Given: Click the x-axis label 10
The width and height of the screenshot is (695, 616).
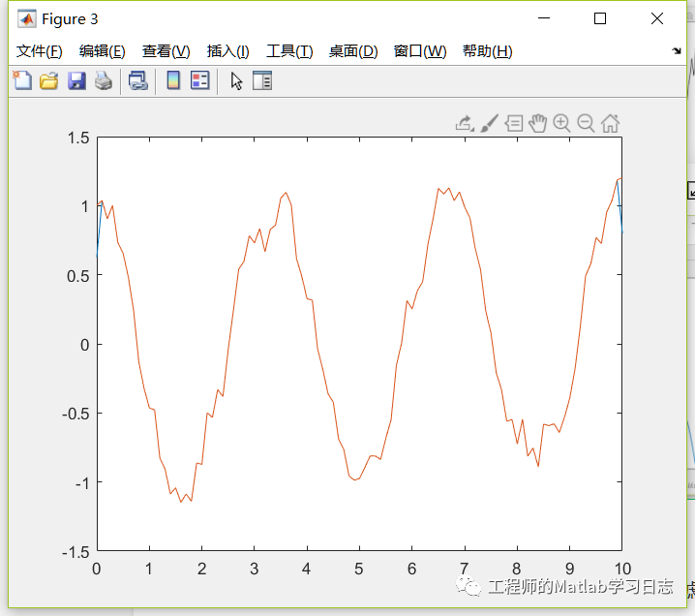Looking at the screenshot, I should tap(622, 569).
